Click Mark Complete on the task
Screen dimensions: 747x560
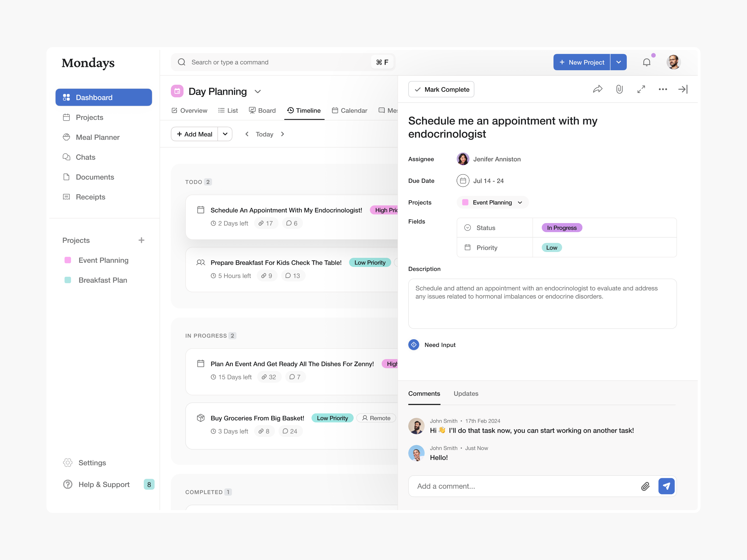click(x=441, y=89)
